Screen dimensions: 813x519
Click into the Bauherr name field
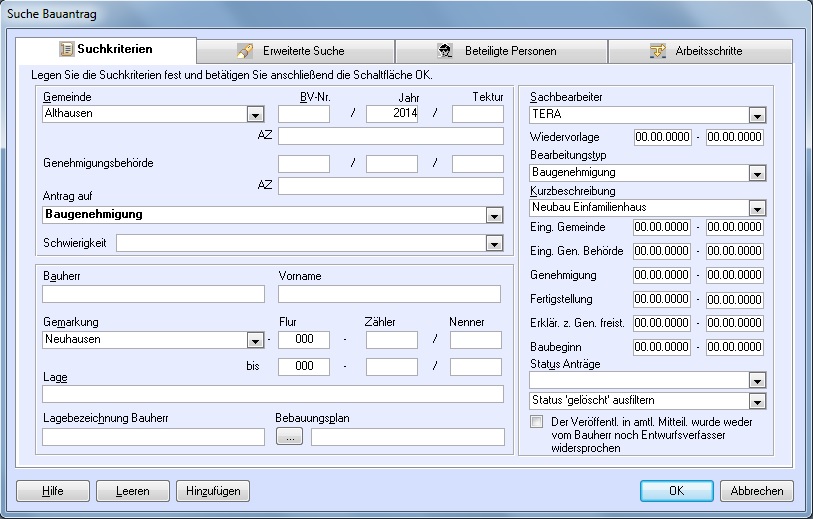pyautogui.click(x=153, y=294)
